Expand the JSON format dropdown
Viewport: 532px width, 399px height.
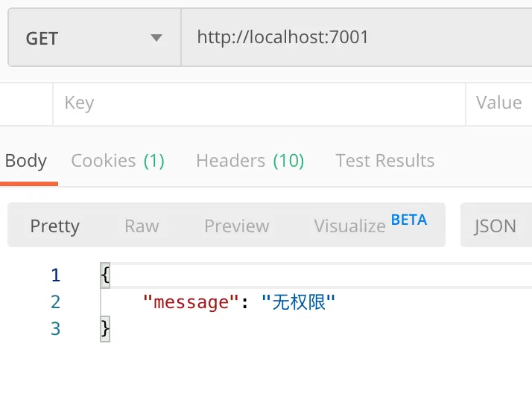[495, 226]
